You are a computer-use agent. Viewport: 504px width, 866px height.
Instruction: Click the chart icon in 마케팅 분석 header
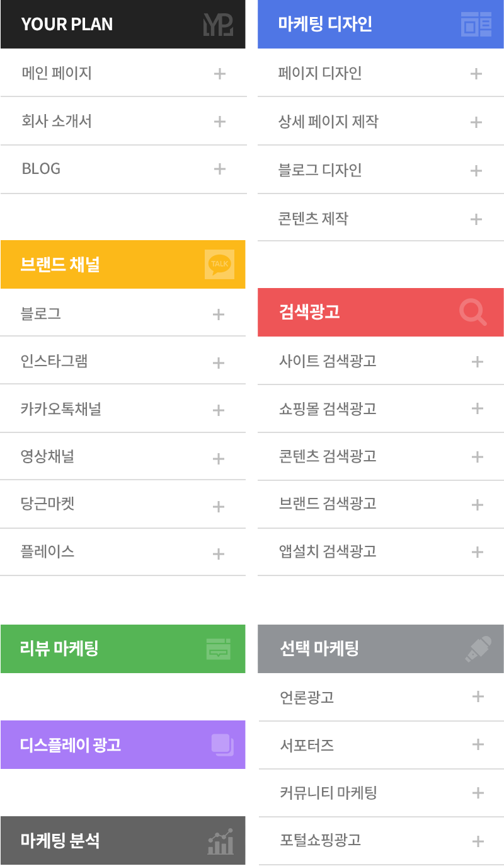pos(220,841)
